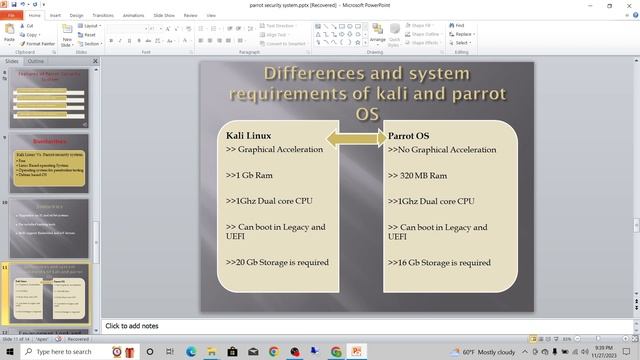Click the Quick Styles button
640x360 pixels.
(394, 35)
